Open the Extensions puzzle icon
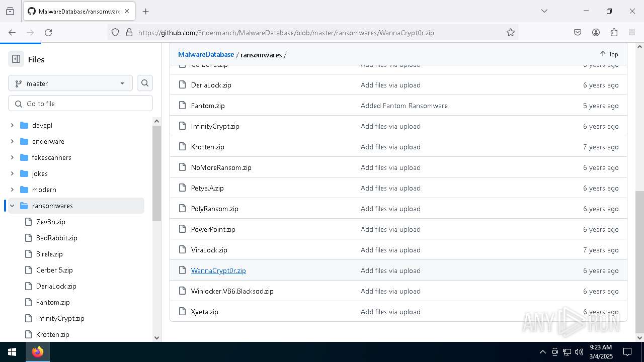This screenshot has width=644, height=362. pyautogui.click(x=614, y=32)
